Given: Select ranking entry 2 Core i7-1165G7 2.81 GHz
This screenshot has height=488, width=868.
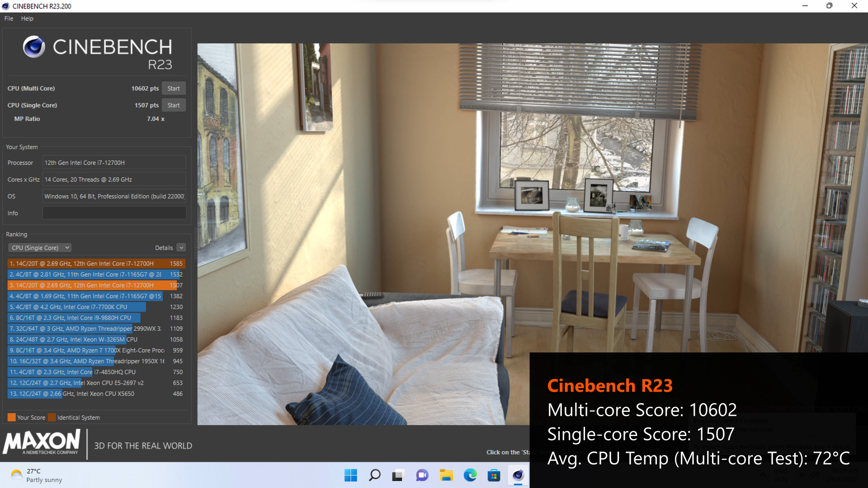Looking at the screenshot, I should (x=96, y=274).
